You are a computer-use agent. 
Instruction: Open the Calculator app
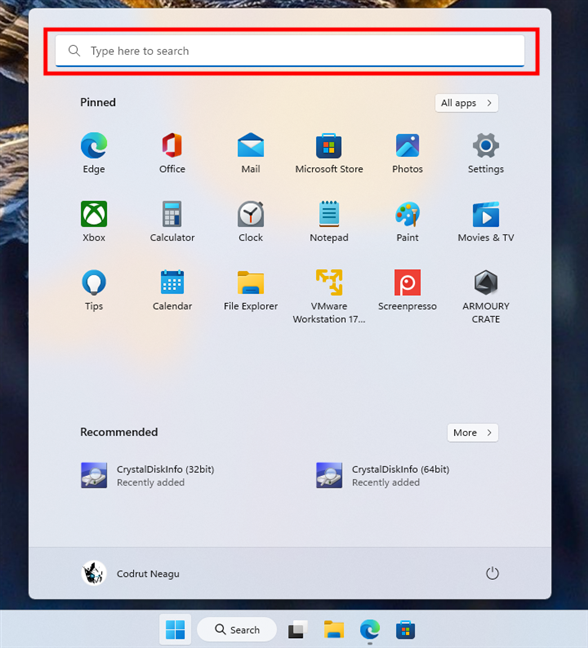pos(172,221)
